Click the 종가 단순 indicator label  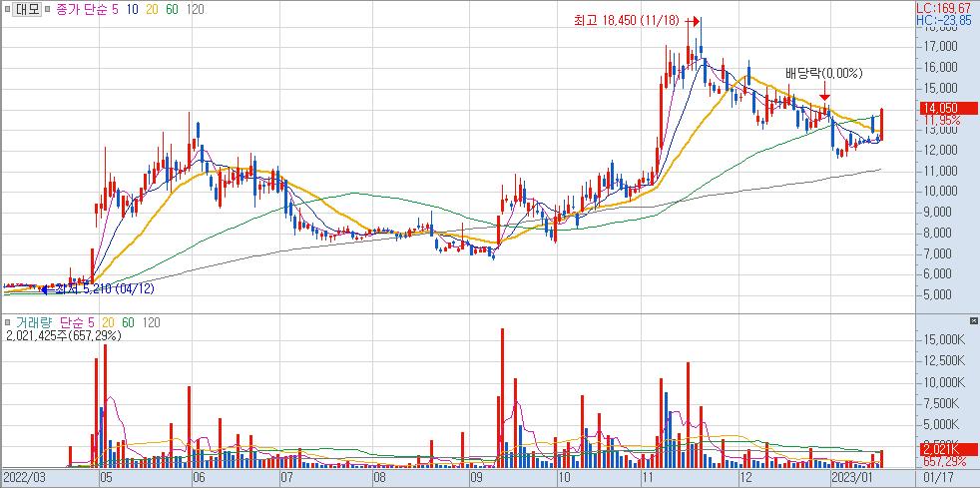(81, 10)
